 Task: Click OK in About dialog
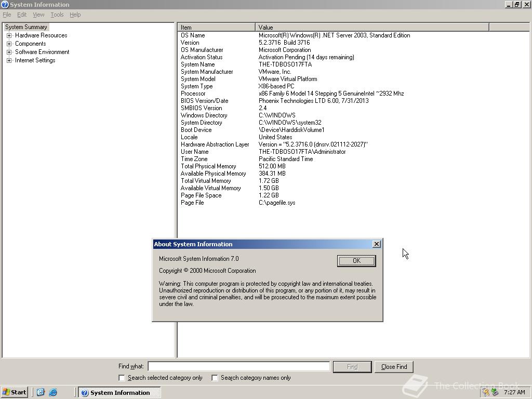(356, 261)
